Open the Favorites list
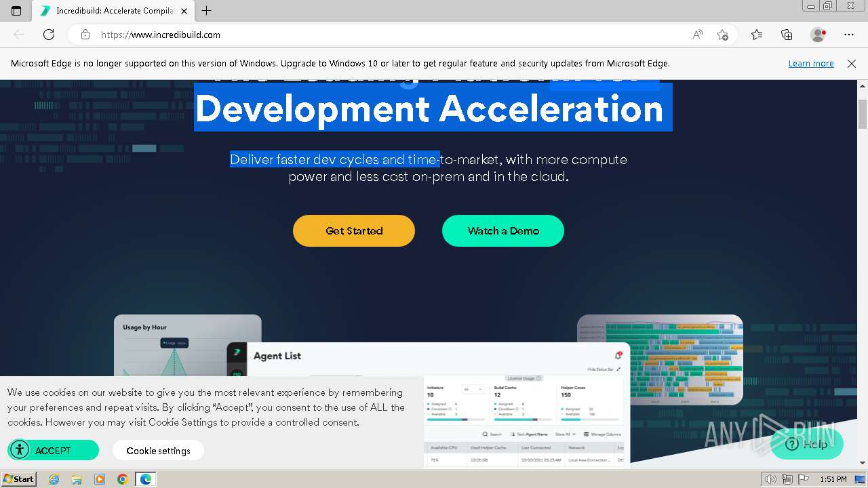868x488 pixels. coord(757,35)
